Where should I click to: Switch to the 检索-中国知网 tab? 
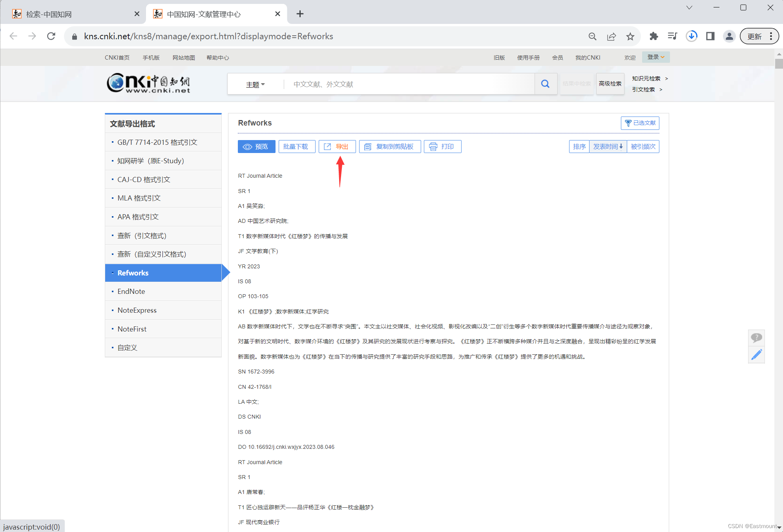73,14
